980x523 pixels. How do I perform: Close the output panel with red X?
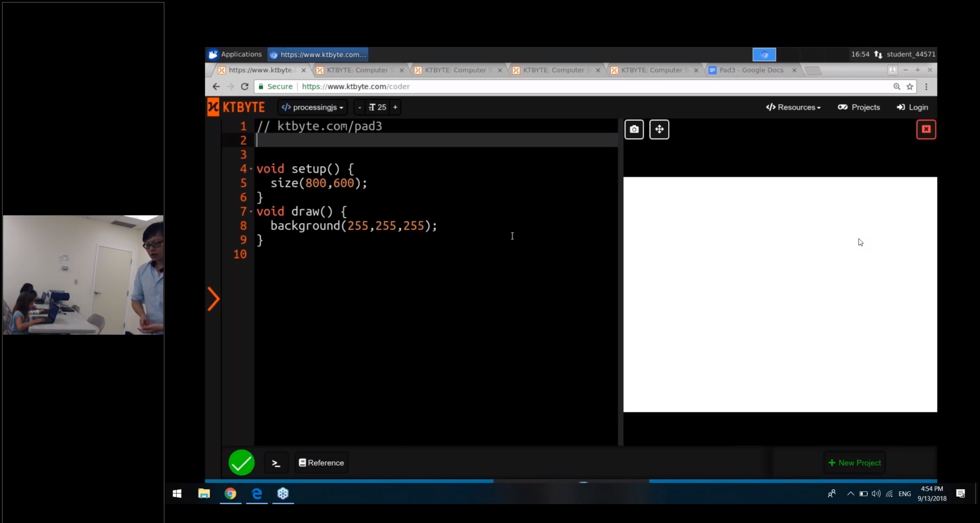click(926, 130)
